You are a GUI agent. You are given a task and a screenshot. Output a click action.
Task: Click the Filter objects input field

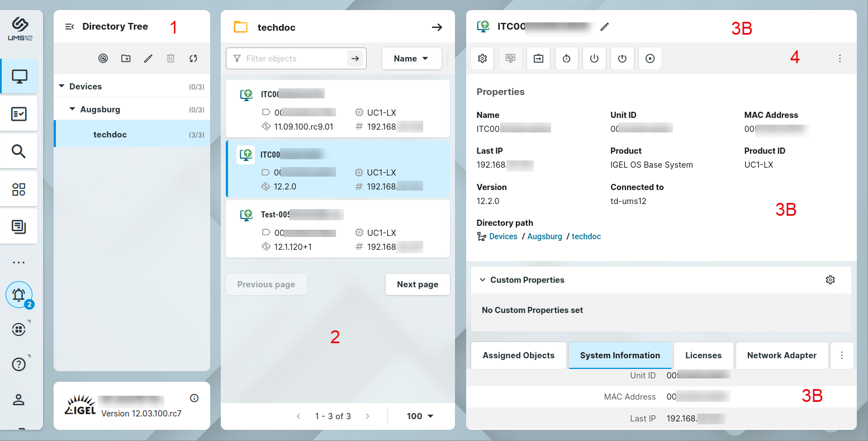[x=291, y=59]
